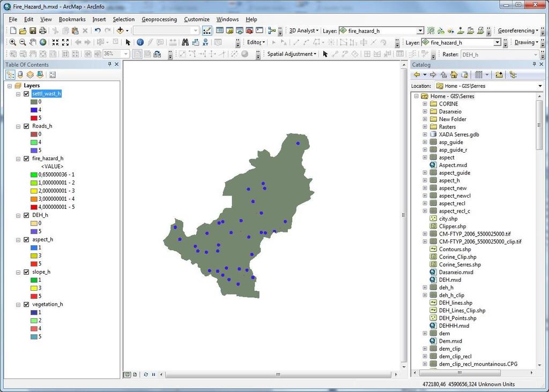Click Catalog Up One Level icon
Viewport: 549px width, 392px height.
point(443,74)
